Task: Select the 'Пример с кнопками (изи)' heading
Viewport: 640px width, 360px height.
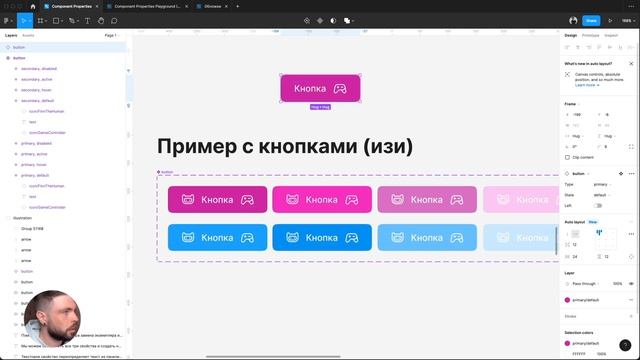Action: pyautogui.click(x=285, y=146)
